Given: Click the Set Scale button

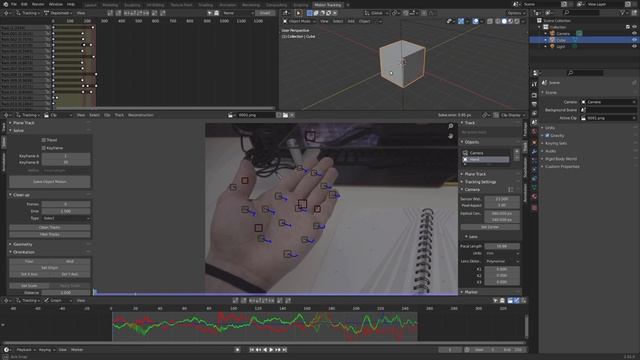Looking at the screenshot, I should tap(29, 286).
